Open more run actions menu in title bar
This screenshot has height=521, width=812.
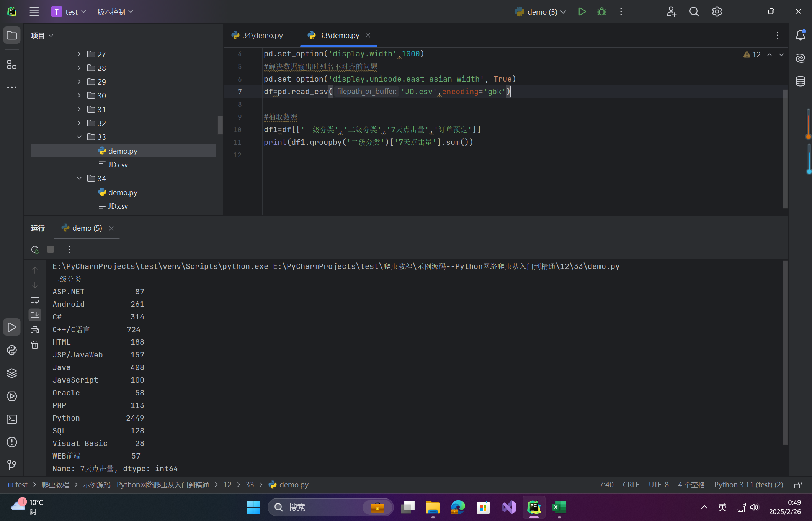pos(621,11)
